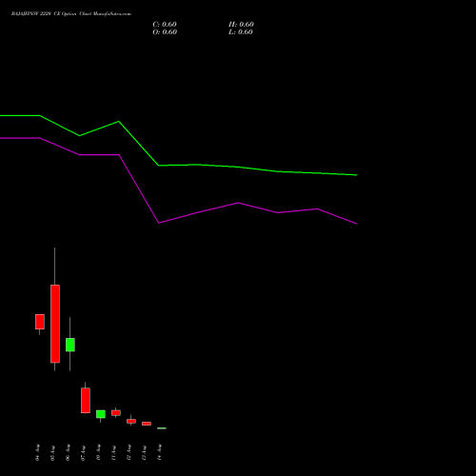Click the 11 Aug date label

click(113, 452)
